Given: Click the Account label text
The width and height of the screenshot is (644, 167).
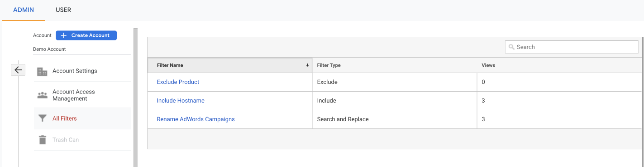Looking at the screenshot, I should tap(42, 35).
